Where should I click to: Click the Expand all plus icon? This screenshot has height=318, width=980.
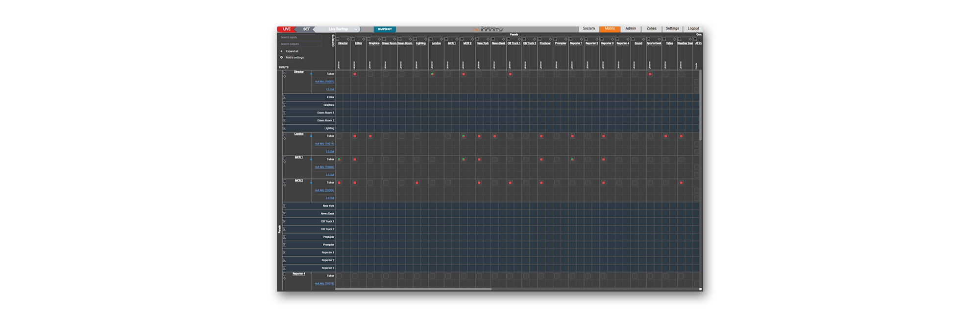281,51
